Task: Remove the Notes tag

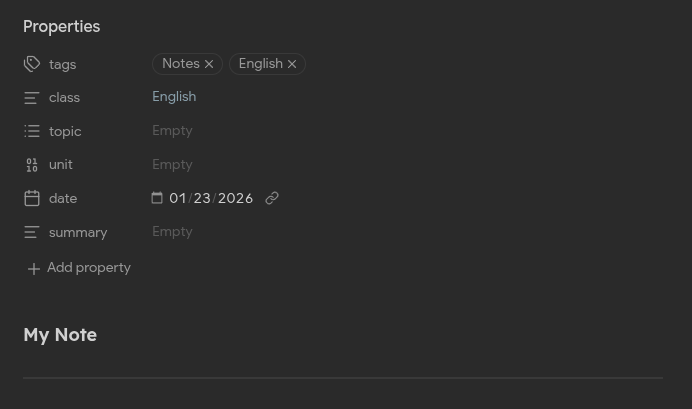Action: 209,64
